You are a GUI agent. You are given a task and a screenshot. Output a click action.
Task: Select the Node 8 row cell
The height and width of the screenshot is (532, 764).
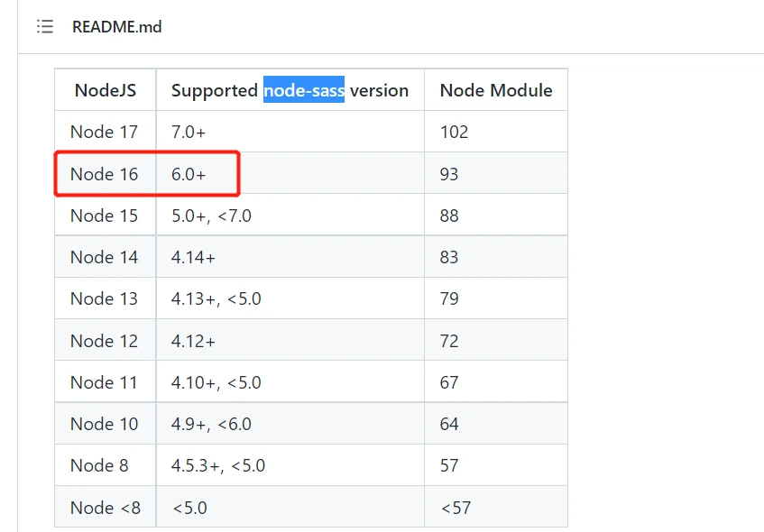click(x=106, y=465)
